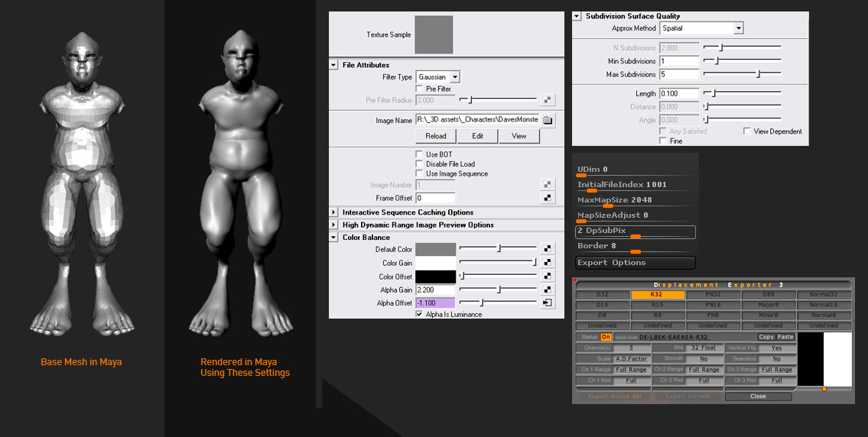
Task: Select the Major8 export preset
Action: [x=769, y=305]
